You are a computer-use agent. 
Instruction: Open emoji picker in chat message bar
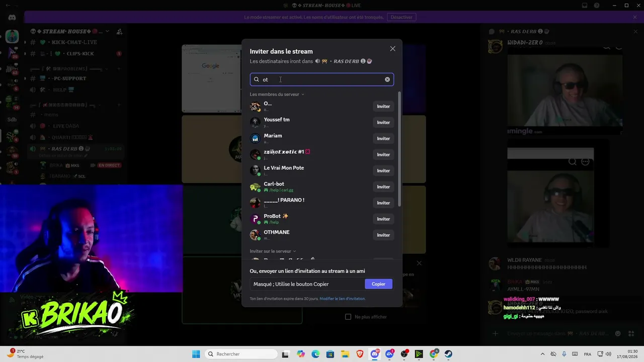[x=618, y=333]
